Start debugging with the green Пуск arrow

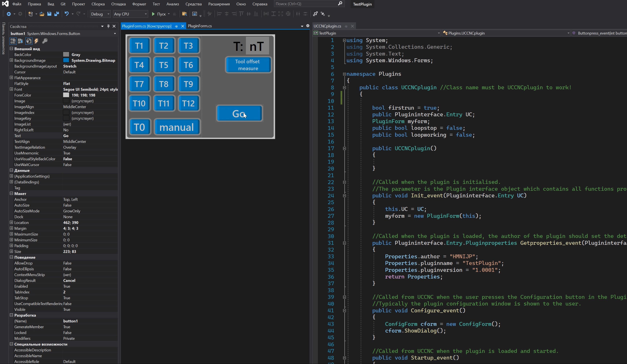(153, 14)
